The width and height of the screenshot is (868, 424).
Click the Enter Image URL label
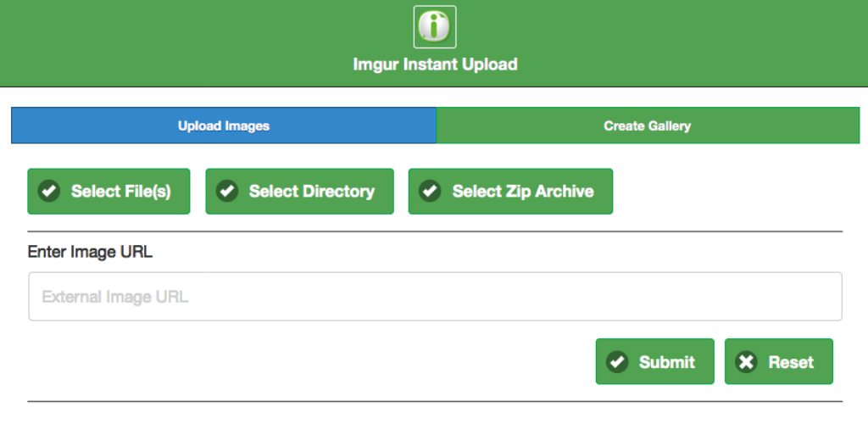90,252
